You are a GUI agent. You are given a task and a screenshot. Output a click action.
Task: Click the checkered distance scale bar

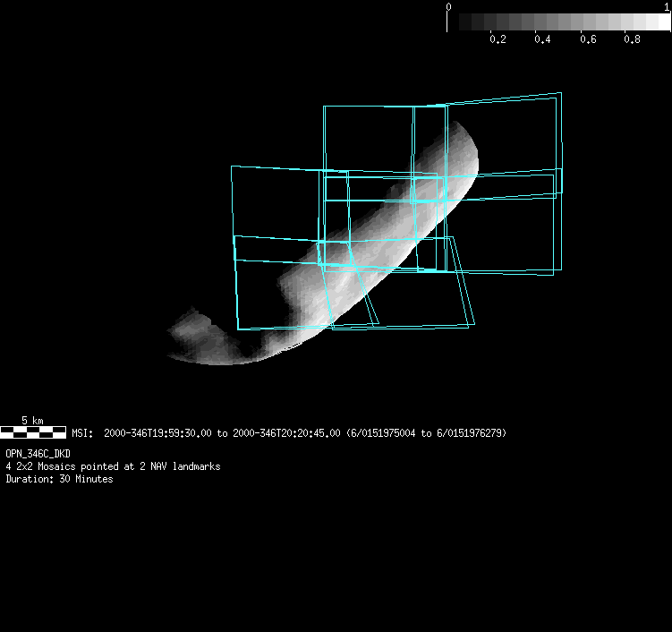click(x=32, y=432)
